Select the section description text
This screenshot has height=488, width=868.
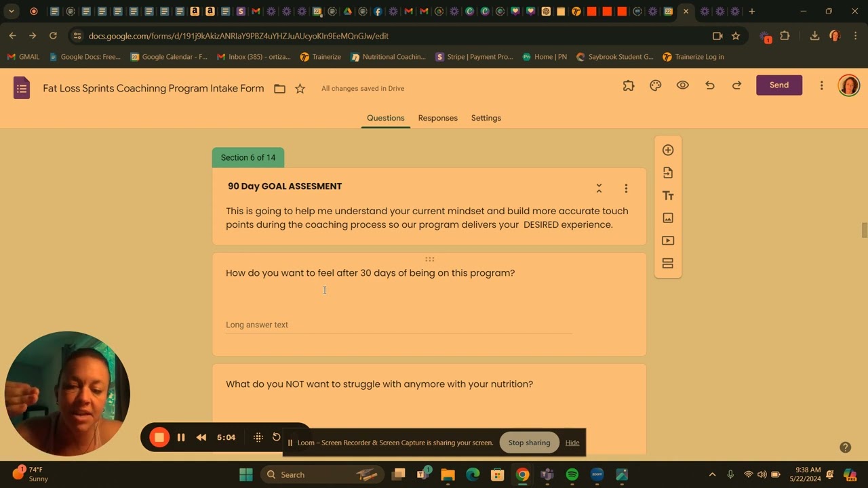tap(427, 218)
